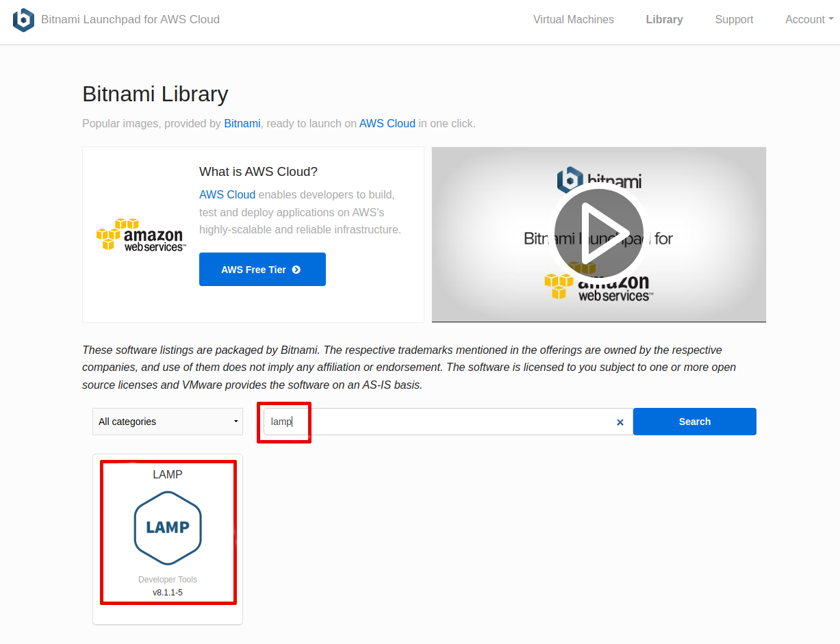Image resolution: width=840 pixels, height=644 pixels.
Task: Open AWS Cloud link in info card
Action: (x=227, y=194)
